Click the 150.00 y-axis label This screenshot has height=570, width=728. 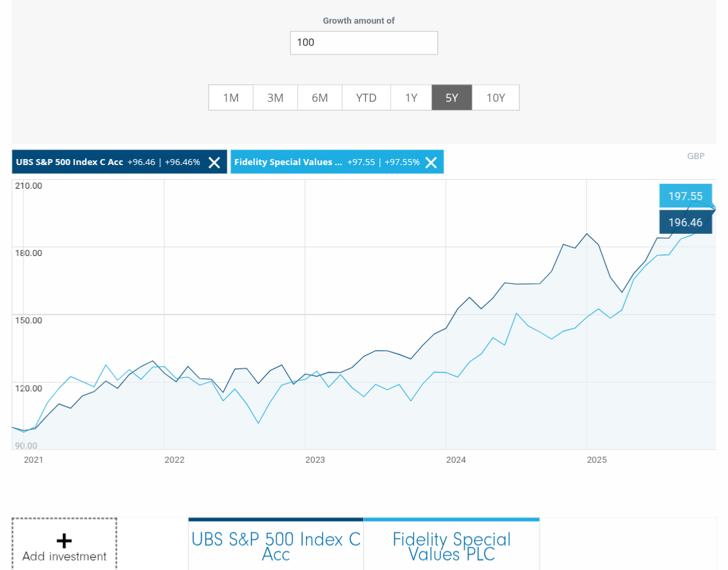pyautogui.click(x=28, y=320)
